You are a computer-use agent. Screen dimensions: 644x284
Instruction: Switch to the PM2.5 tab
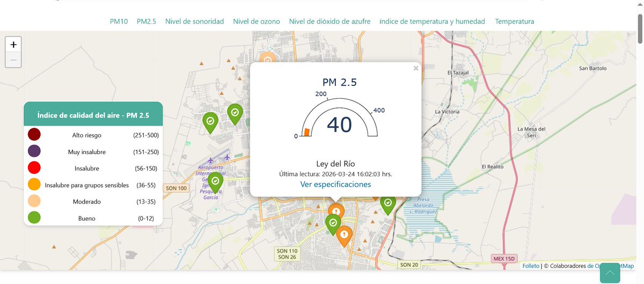[x=147, y=21]
